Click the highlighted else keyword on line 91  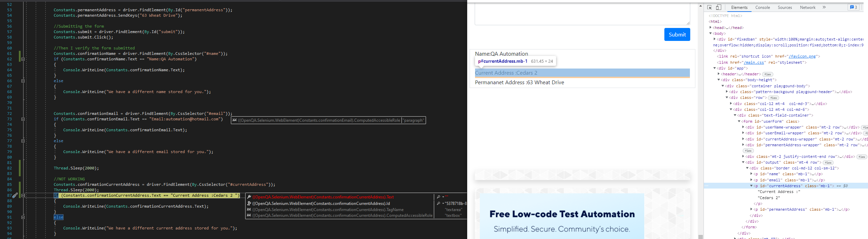[59, 217]
